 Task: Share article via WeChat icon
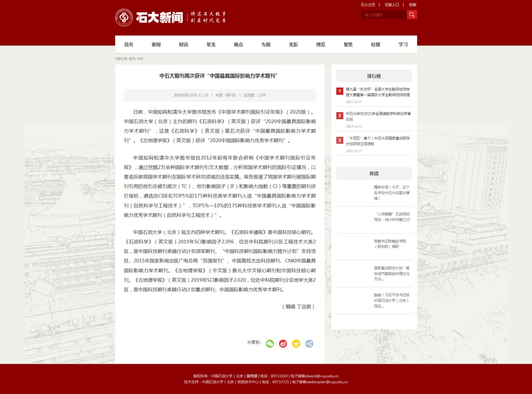point(270,344)
